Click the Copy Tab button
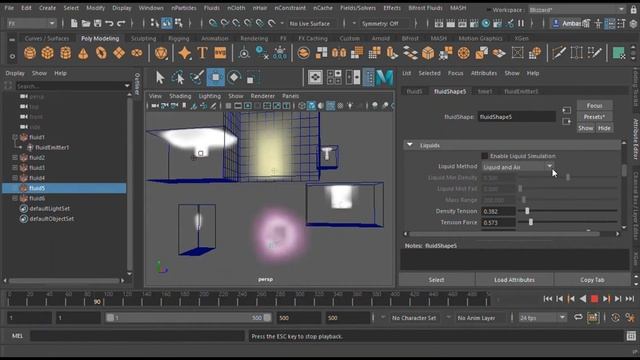Screen dimensions: 640x360 click(x=592, y=280)
